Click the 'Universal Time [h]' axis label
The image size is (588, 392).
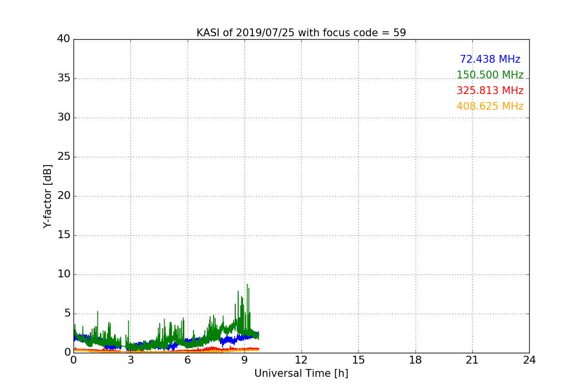click(x=301, y=373)
